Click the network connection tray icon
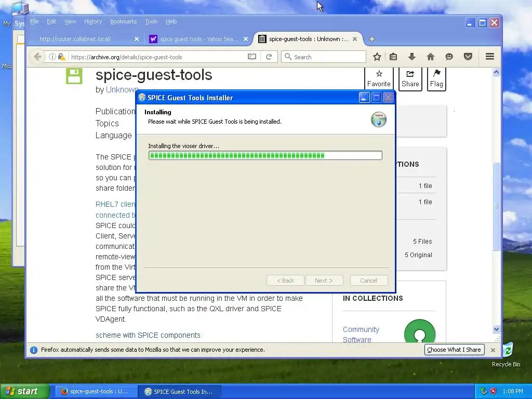The image size is (532, 399). (x=484, y=391)
